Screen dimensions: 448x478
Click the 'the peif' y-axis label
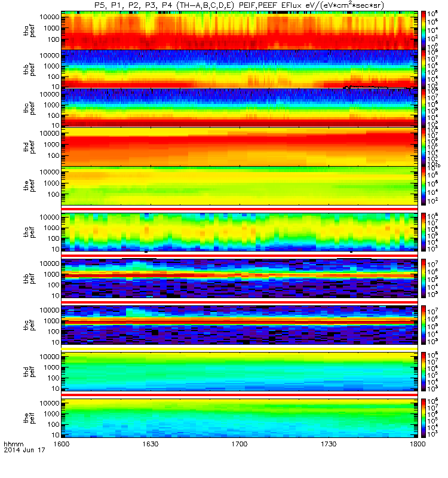[x=29, y=418]
